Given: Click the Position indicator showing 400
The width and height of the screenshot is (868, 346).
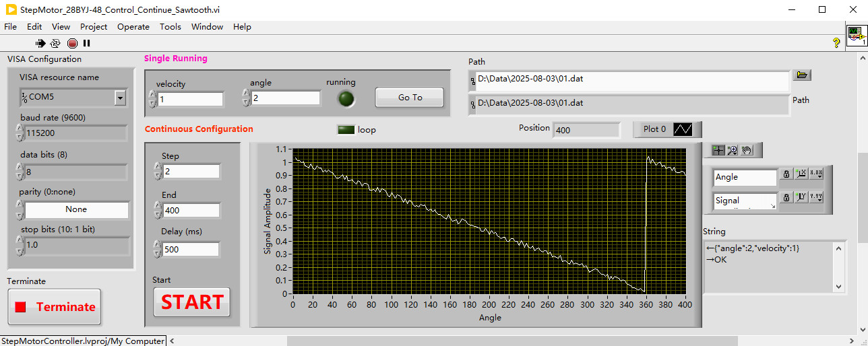Looking at the screenshot, I should 586,130.
